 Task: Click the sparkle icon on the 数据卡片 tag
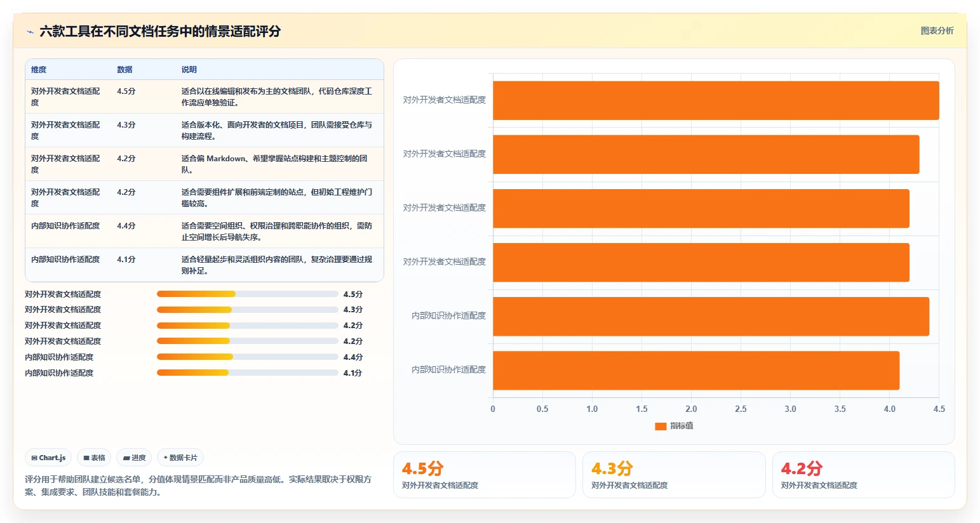tap(166, 458)
